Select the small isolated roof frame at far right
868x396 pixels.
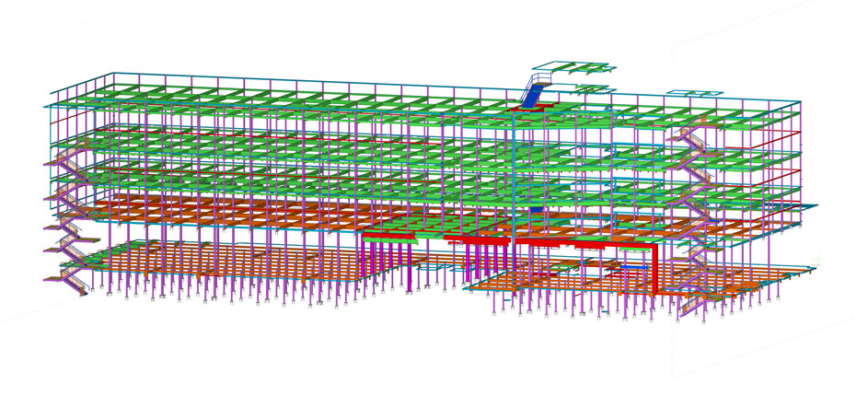click(x=692, y=93)
